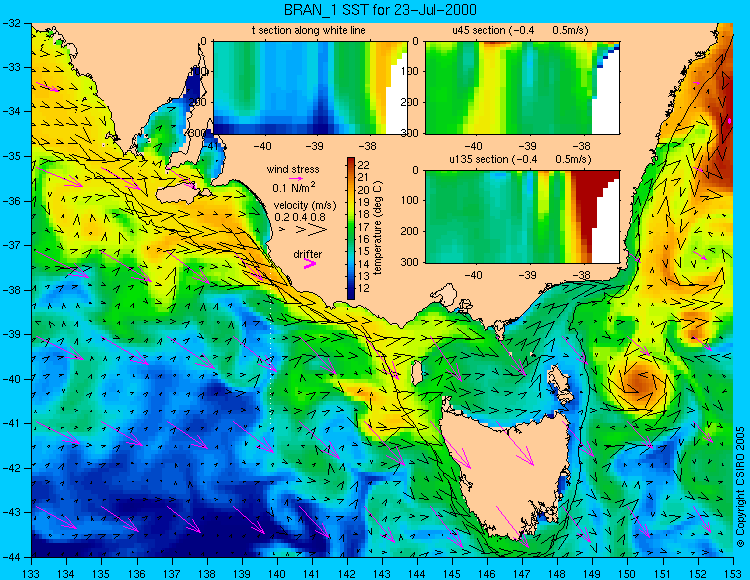Click longitude axis label 149
This screenshot has height=580, width=750.
coord(593,573)
